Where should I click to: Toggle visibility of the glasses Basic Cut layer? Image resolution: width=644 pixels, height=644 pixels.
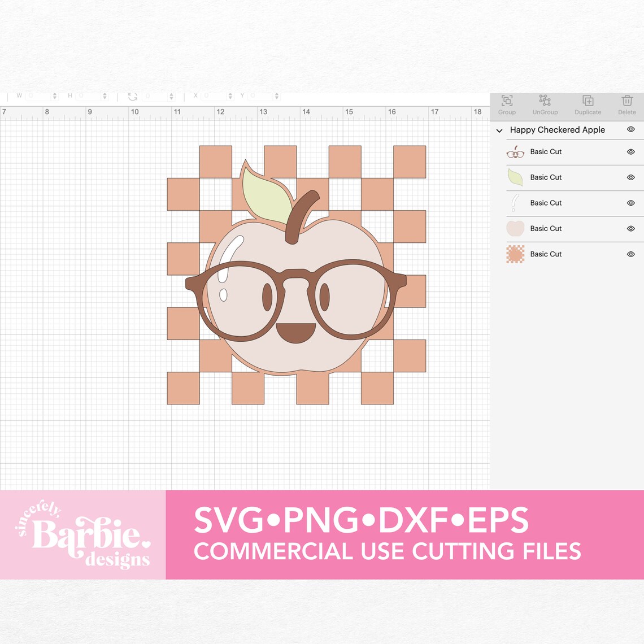click(630, 151)
